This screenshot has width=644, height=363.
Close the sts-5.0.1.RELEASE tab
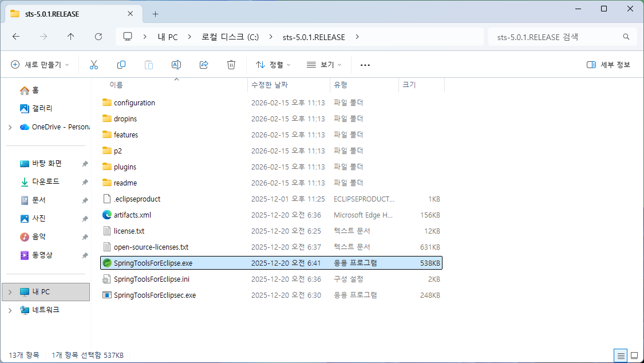click(x=130, y=14)
